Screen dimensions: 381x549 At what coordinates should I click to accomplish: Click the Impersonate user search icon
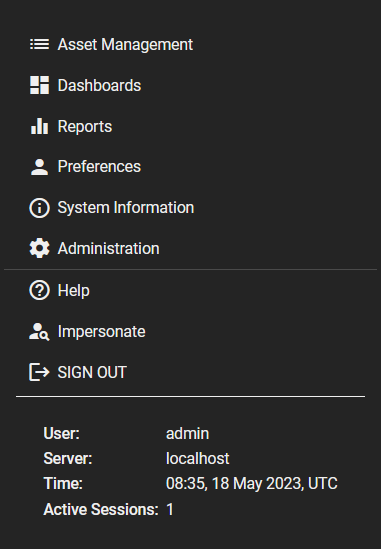pyautogui.click(x=39, y=332)
